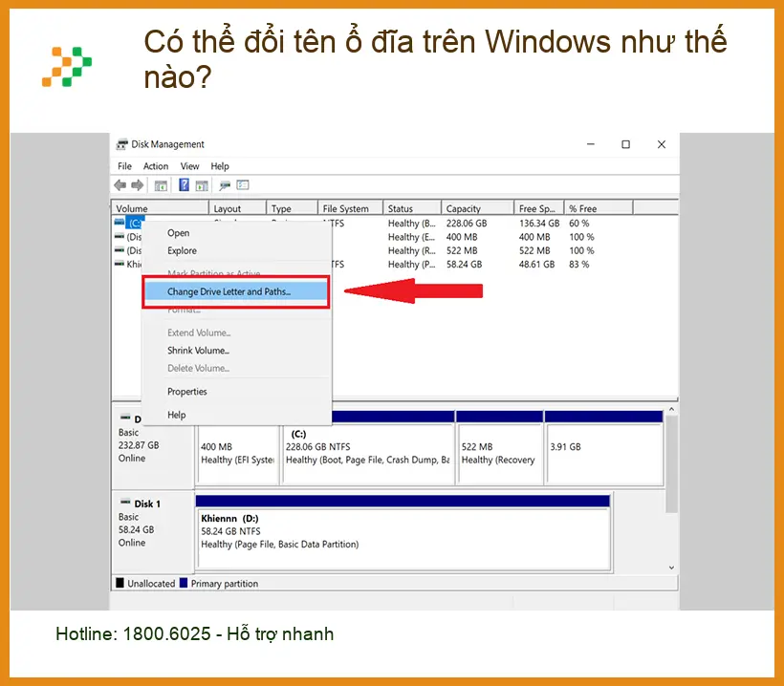This screenshot has height=686, width=784.
Task: Sort by the Status column header
Action: coord(412,208)
